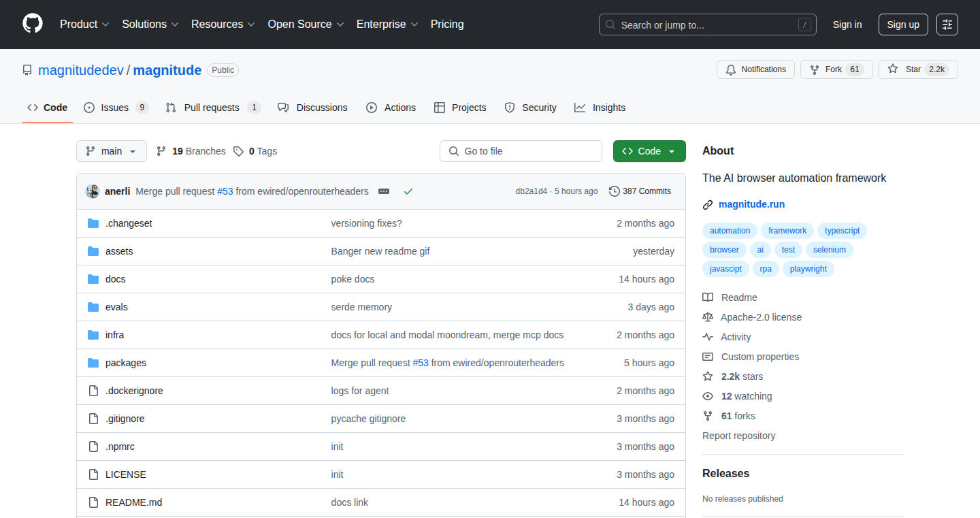Open the Discussions tab
The image size is (980, 518).
coord(312,108)
